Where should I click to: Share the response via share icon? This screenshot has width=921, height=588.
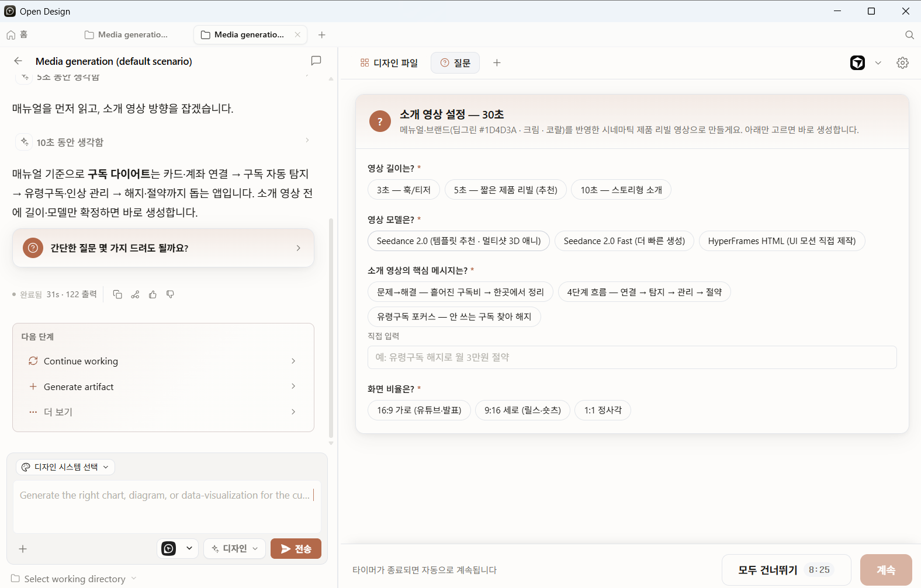pyautogui.click(x=135, y=294)
